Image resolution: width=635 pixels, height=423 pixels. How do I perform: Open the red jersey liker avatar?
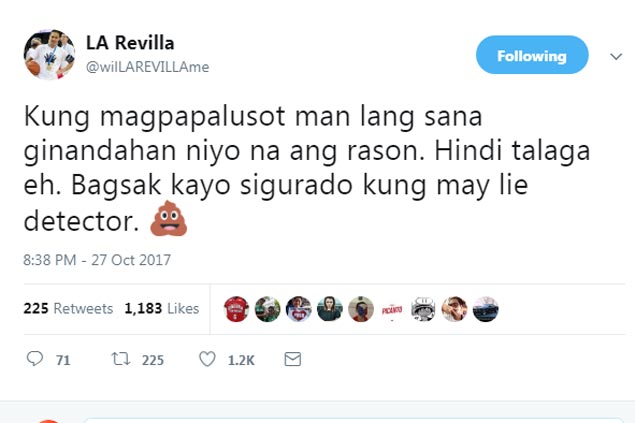tap(236, 309)
